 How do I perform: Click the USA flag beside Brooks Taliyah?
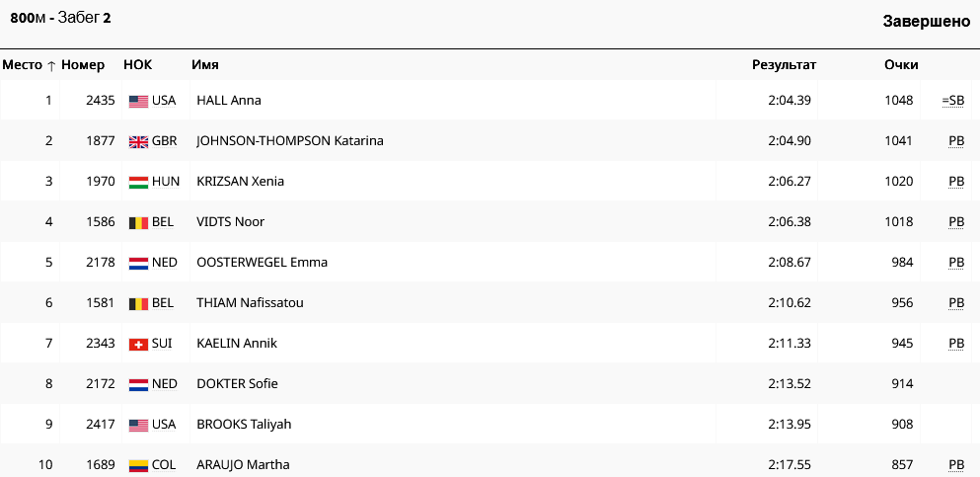[138, 425]
